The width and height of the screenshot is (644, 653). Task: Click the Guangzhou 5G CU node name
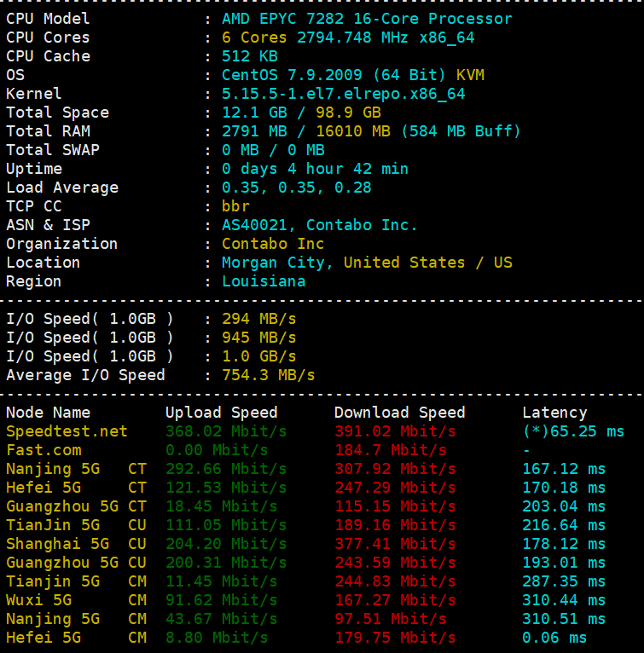click(76, 563)
